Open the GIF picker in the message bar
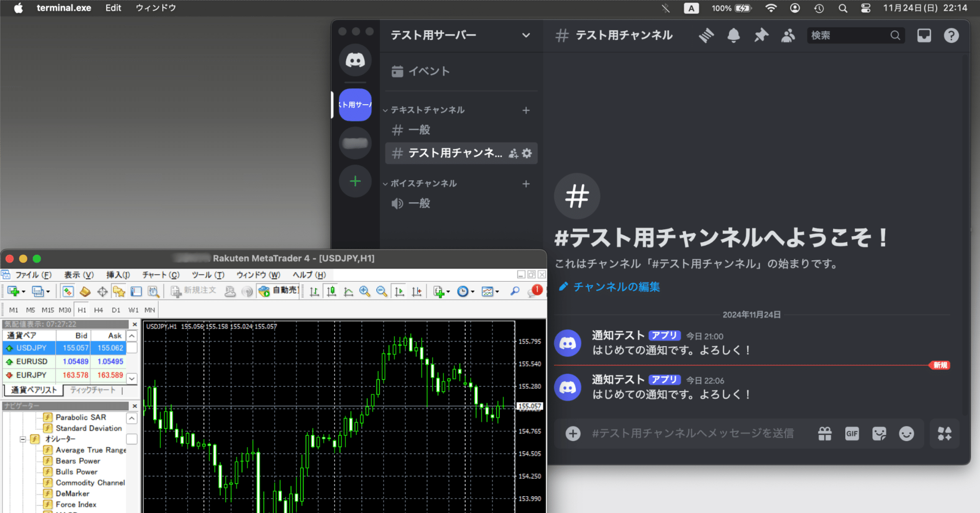 (x=851, y=433)
